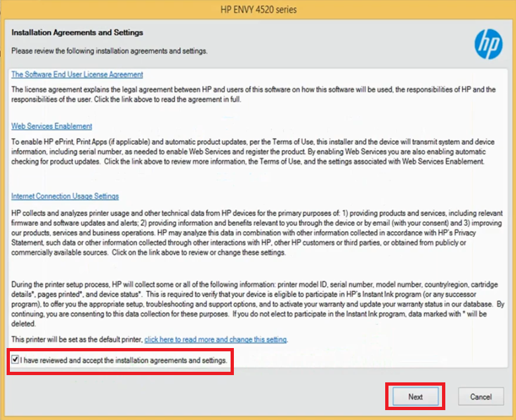
Task: Click paragraph starting 'During the printer setup process'
Action: click(x=258, y=304)
